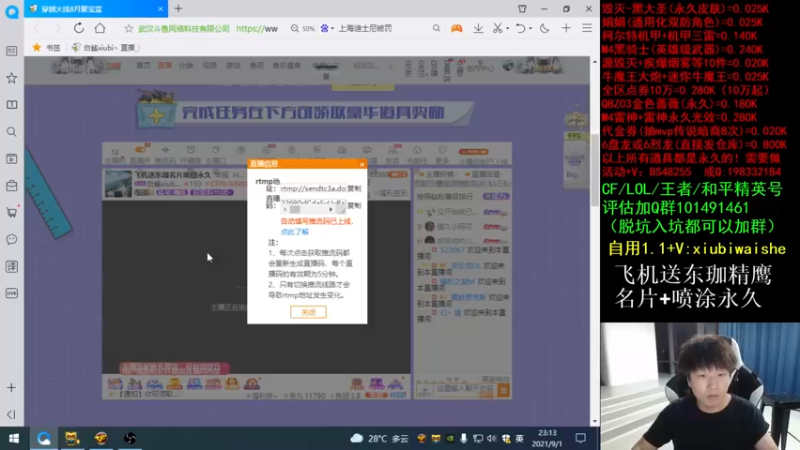This screenshot has height=450, width=800.
Task: Select the 穿越火线8月聚宝盆 tab
Action: (x=96, y=9)
